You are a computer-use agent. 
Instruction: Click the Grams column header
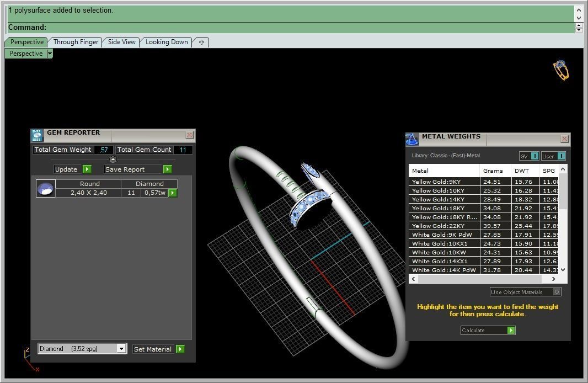(x=495, y=171)
